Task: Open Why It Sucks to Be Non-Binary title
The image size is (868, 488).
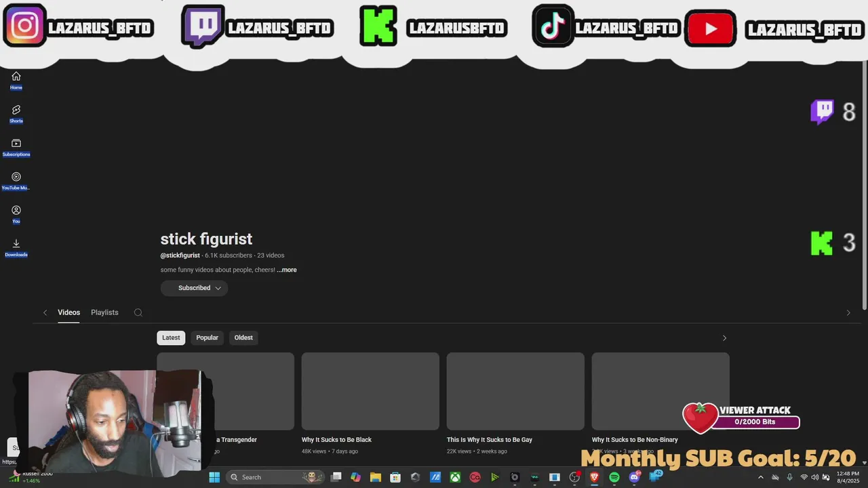Action: [x=635, y=440]
